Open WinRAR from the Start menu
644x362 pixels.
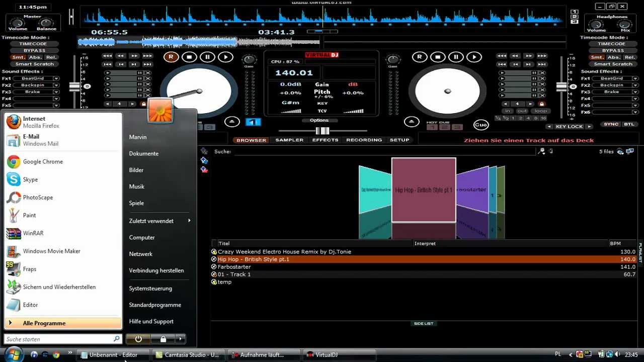(x=63, y=233)
